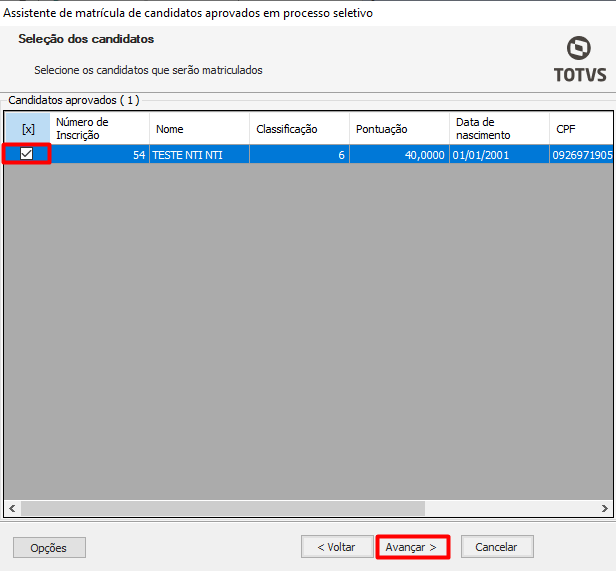The height and width of the screenshot is (571, 616).
Task: Sort by Classificação column header
Action: (299, 129)
